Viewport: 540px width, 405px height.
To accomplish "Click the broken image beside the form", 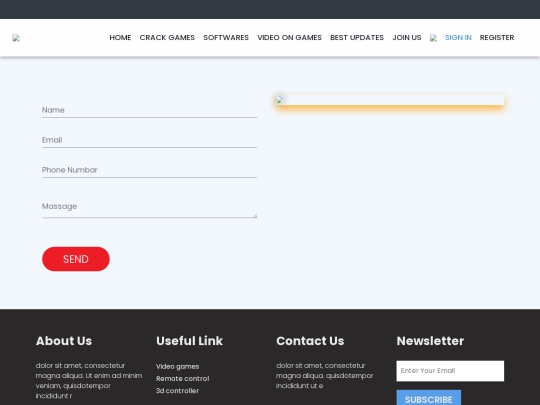I will click(390, 100).
